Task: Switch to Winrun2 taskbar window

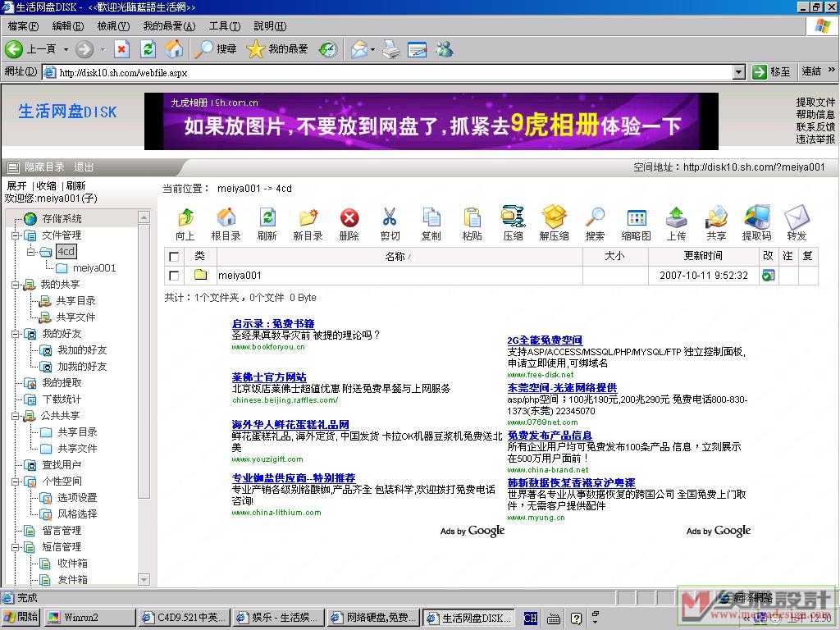Action: click(x=89, y=617)
